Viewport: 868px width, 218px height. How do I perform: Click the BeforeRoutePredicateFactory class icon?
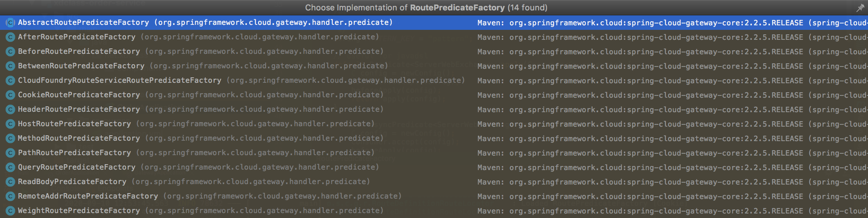click(10, 52)
